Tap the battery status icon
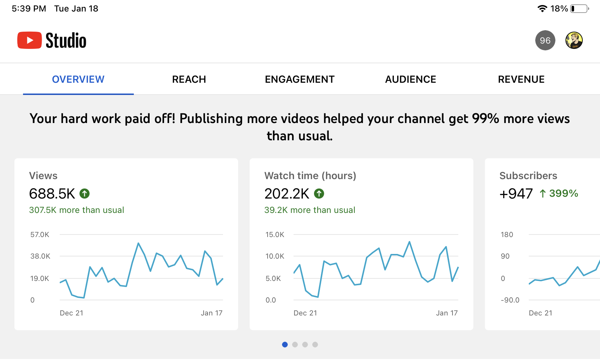 pos(579,9)
